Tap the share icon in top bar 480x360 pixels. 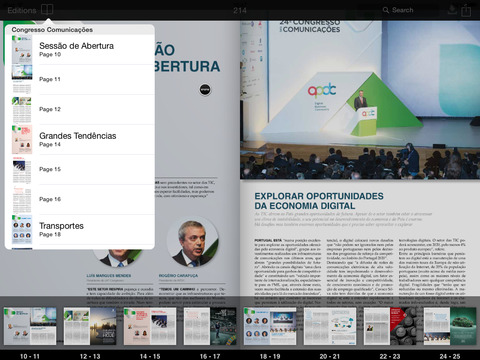(x=466, y=10)
